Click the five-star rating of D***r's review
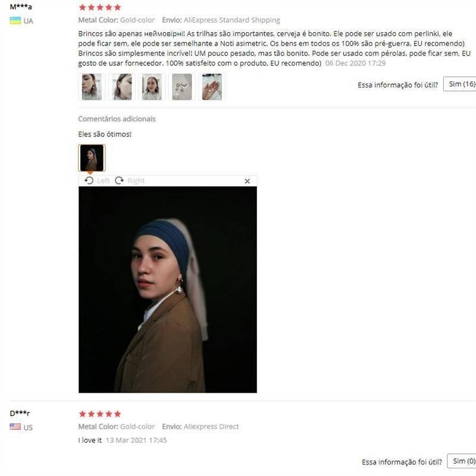This screenshot has width=476, height=476. (x=100, y=414)
